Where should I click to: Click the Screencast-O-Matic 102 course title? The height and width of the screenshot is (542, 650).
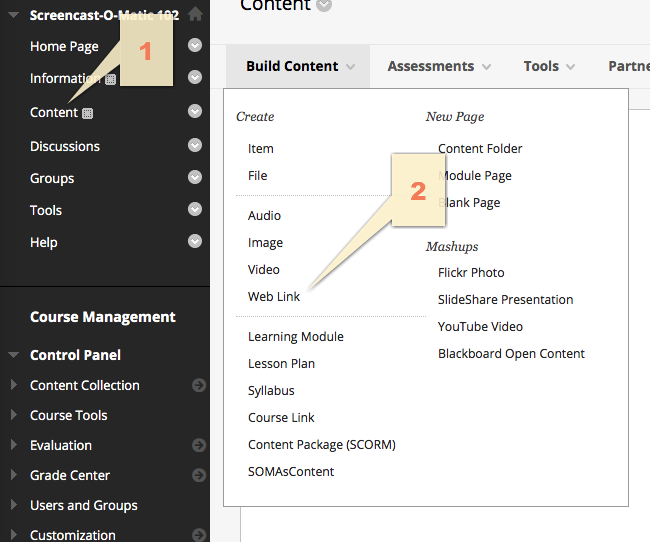pyautogui.click(x=104, y=15)
